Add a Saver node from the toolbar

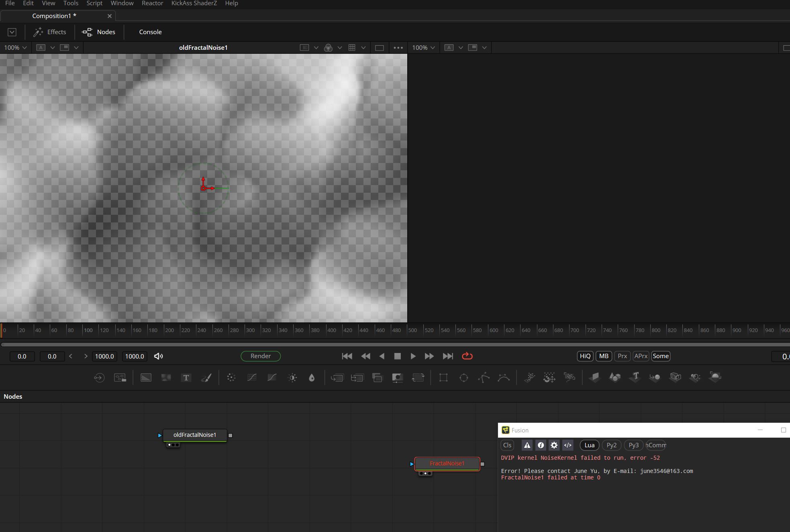[x=120, y=377]
